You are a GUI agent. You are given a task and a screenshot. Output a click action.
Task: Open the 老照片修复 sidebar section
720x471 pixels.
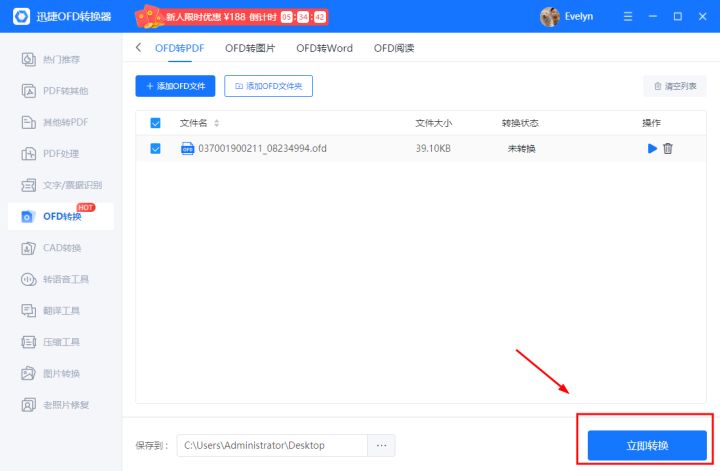[55, 405]
